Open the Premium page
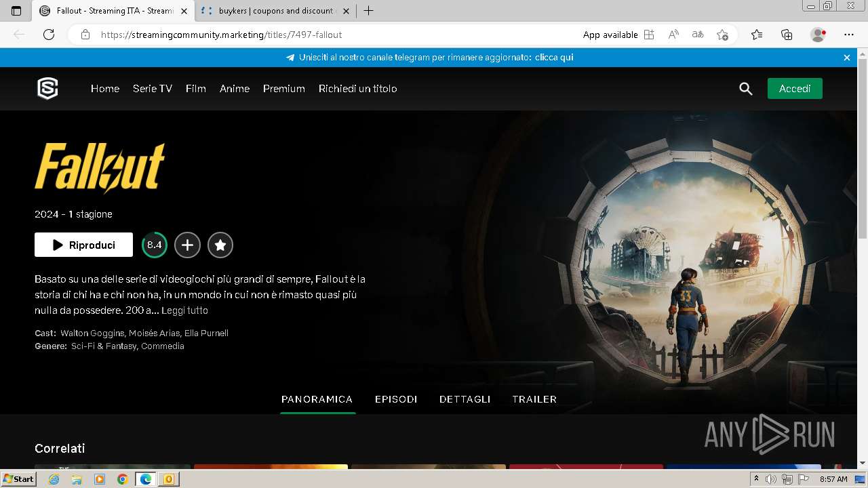The image size is (868, 488). point(284,89)
